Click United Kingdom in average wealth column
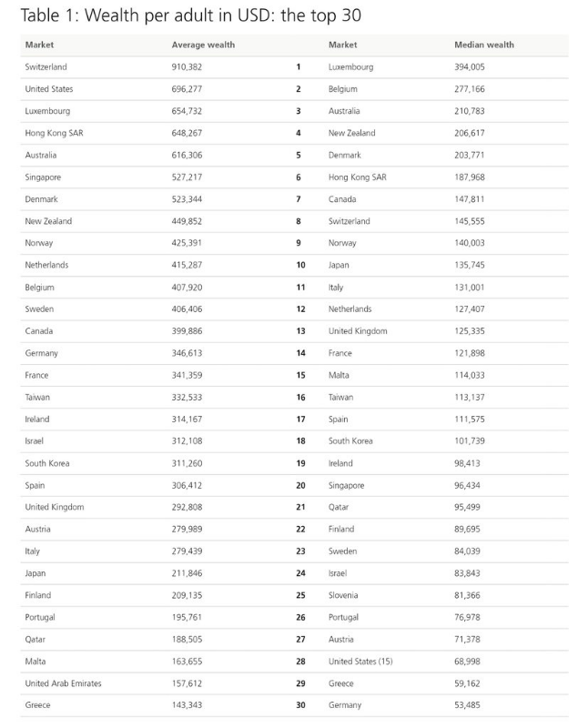Image resolution: width=588 pixels, height=728 pixels. tap(55, 507)
